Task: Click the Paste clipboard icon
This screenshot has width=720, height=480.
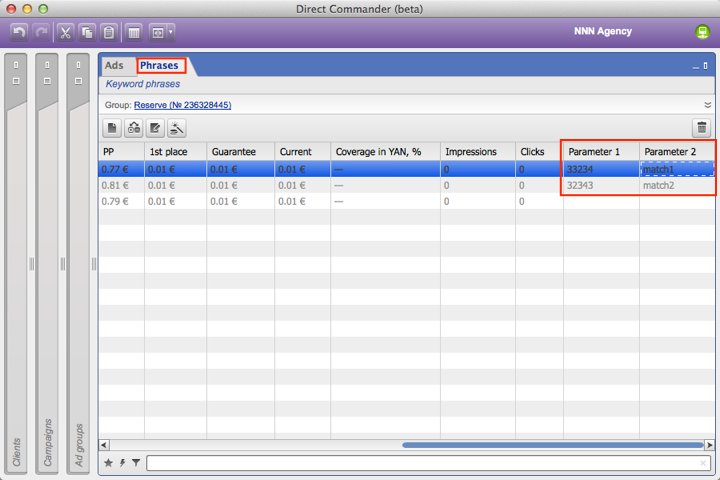Action: click(109, 33)
